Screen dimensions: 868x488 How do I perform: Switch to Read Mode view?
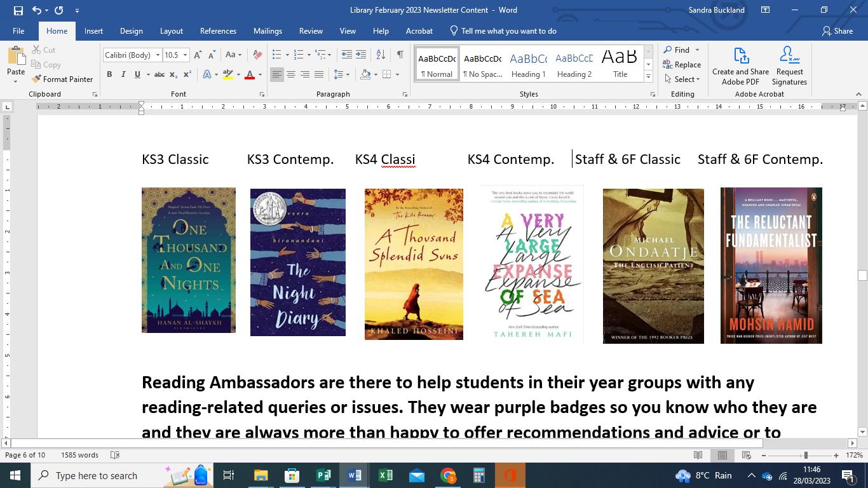(698, 455)
